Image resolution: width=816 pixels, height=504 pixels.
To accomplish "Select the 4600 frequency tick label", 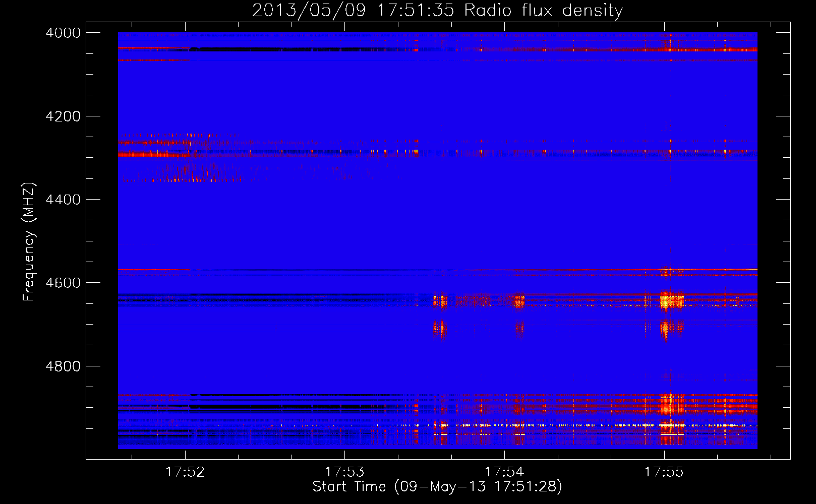I will [x=63, y=283].
